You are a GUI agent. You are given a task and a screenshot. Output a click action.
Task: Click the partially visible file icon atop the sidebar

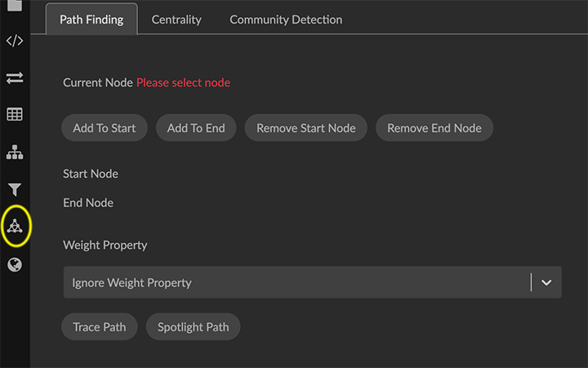coord(15,7)
